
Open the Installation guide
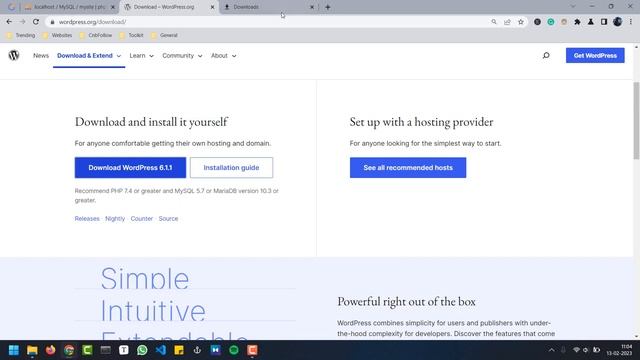(231, 168)
